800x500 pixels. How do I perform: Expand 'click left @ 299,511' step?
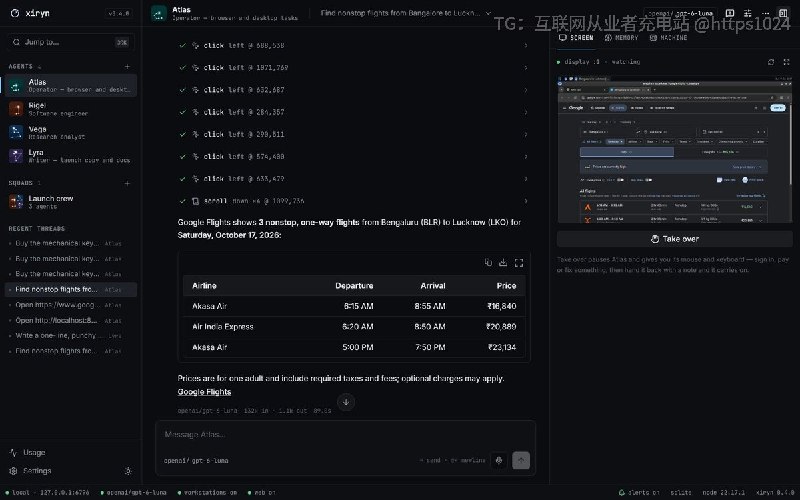[x=353, y=134]
